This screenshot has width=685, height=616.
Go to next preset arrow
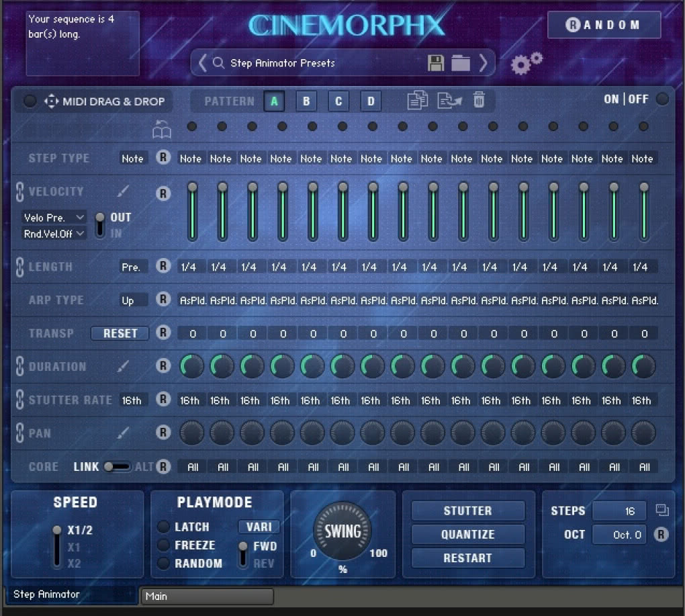click(x=483, y=63)
